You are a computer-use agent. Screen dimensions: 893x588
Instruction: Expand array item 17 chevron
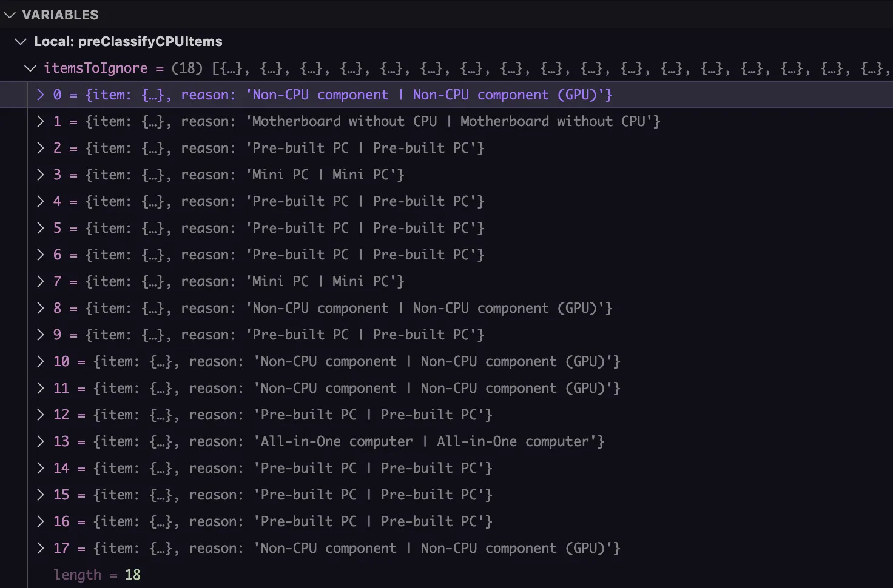pos(40,549)
